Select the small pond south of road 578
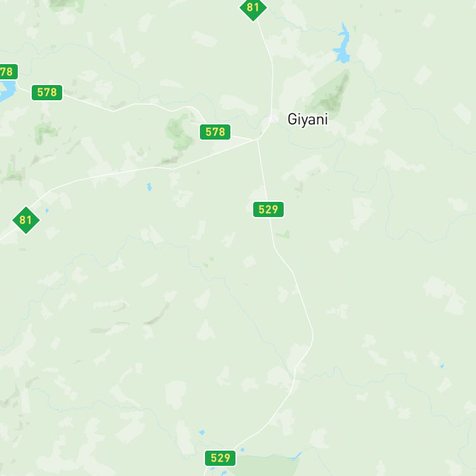 coord(149,187)
